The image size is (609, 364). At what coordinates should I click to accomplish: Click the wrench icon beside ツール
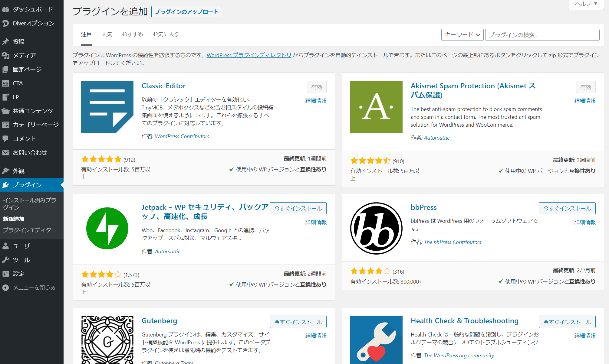coord(5,260)
